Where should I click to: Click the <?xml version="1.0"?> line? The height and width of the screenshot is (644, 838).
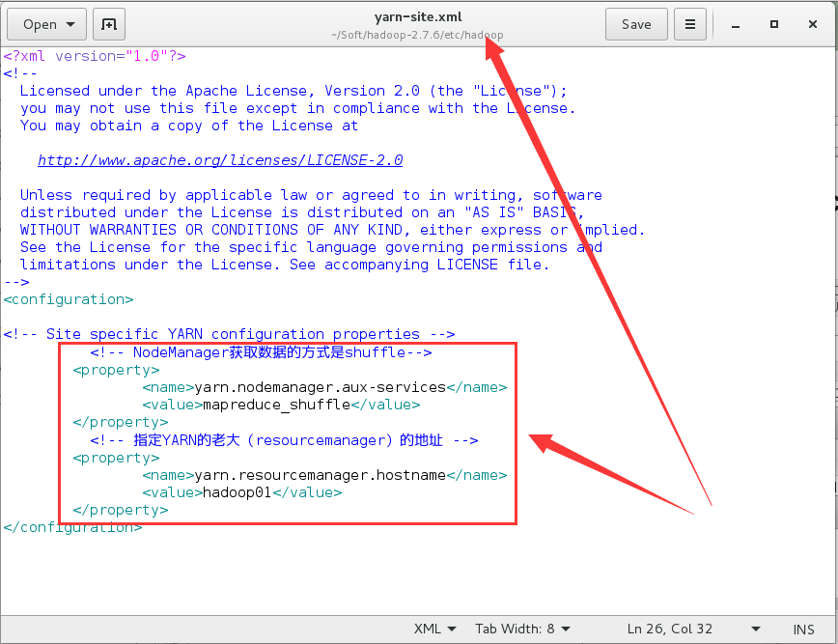(95, 56)
